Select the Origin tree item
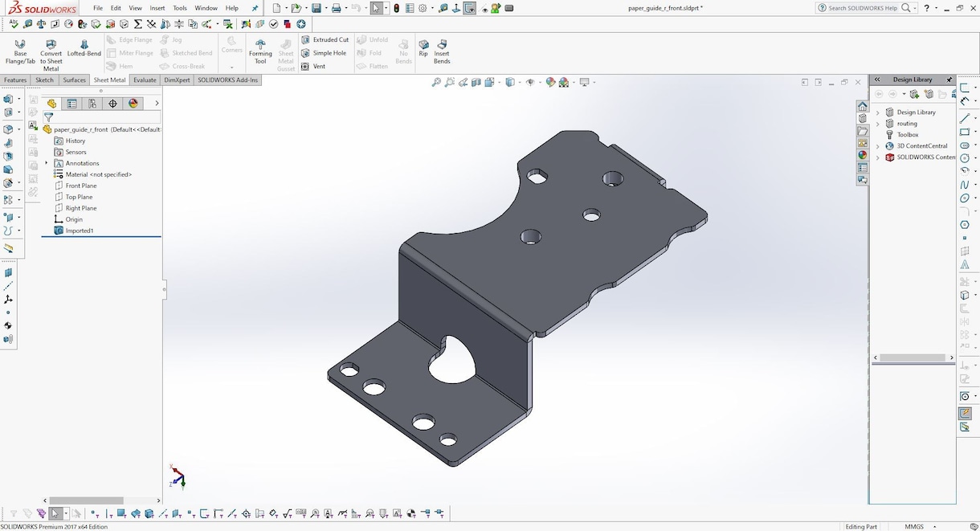The height and width of the screenshot is (531, 980). [x=68, y=219]
